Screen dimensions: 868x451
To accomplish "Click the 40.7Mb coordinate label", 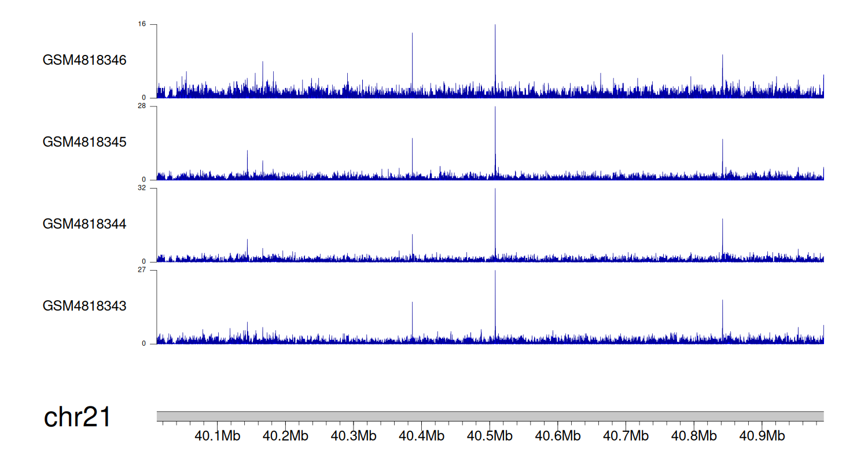I will pos(626,435).
